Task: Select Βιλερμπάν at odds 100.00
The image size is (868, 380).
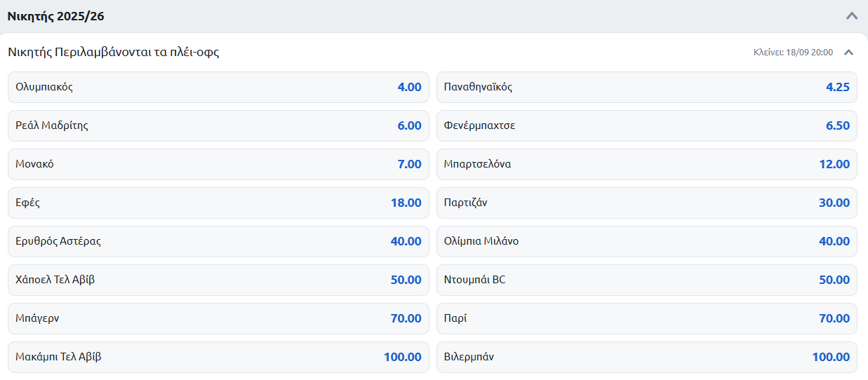Action: click(647, 357)
